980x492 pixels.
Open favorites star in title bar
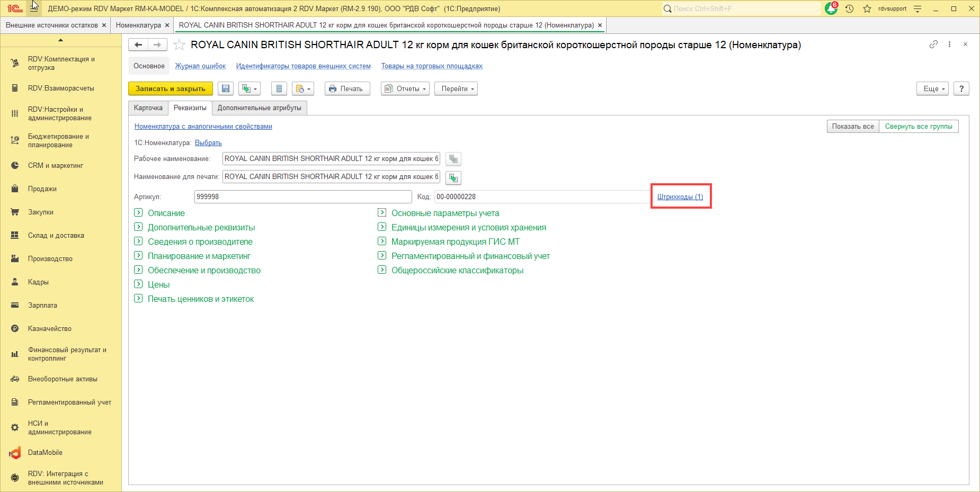pyautogui.click(x=867, y=8)
